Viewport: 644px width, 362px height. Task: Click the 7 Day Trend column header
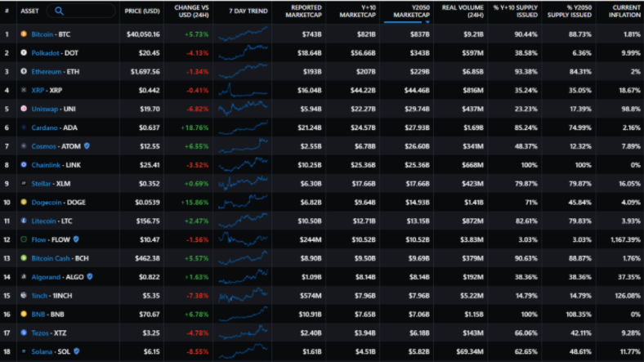click(x=248, y=11)
